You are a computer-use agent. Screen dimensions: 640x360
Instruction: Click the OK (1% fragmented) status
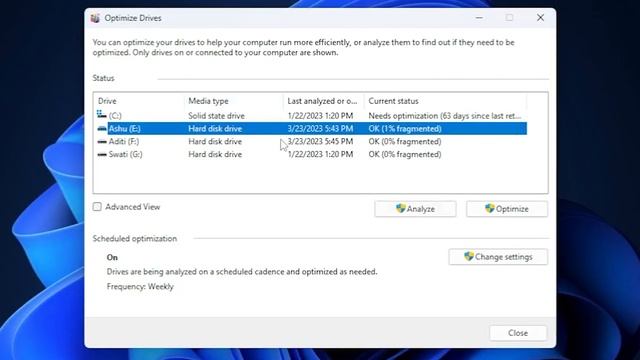[405, 129]
